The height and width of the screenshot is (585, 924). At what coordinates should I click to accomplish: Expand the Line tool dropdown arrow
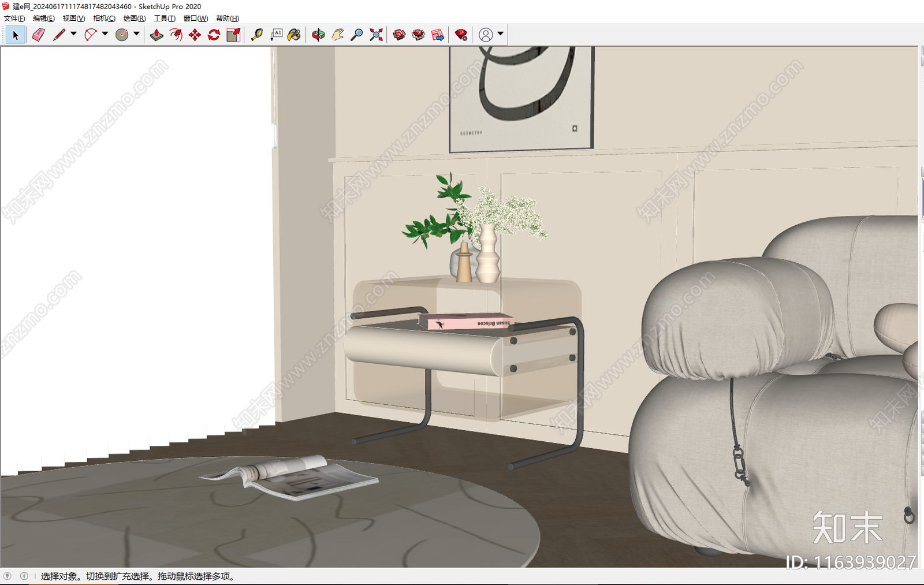coord(73,34)
